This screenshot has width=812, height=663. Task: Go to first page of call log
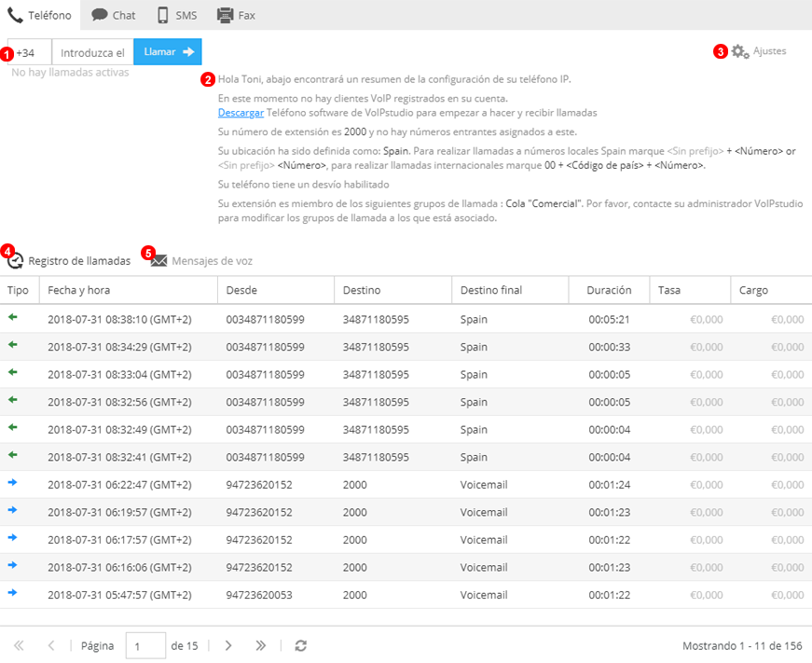(19, 645)
